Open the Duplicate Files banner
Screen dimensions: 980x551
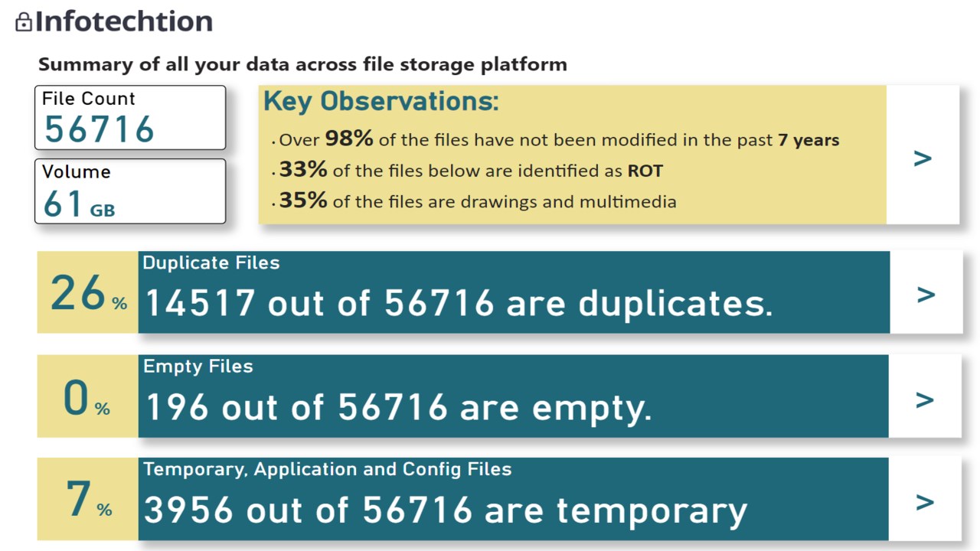tap(514, 292)
